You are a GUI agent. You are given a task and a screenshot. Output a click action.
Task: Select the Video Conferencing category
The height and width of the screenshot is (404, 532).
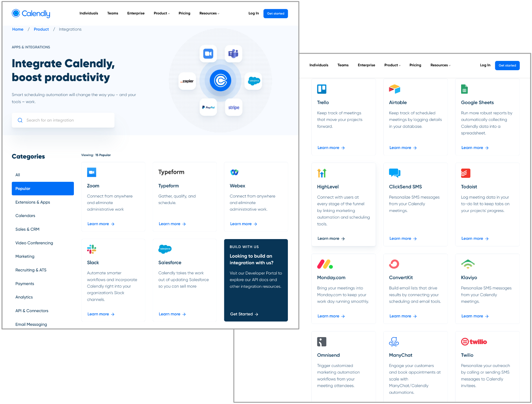[x=34, y=243]
